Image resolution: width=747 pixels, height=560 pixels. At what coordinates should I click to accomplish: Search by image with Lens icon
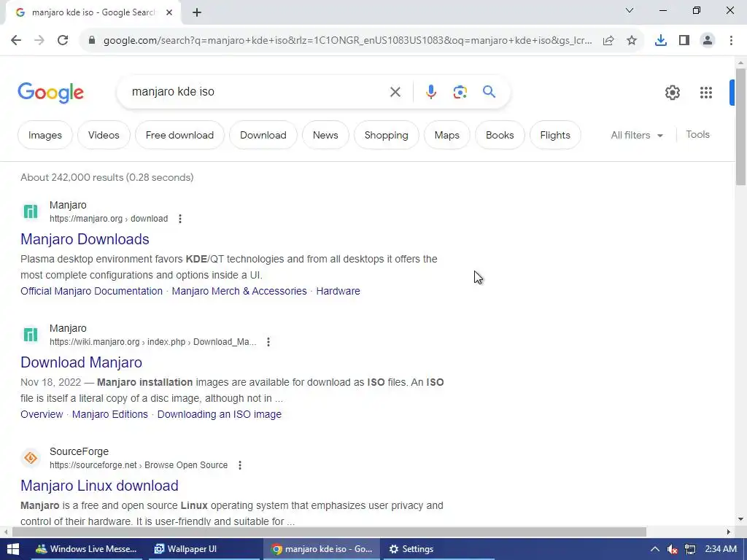coord(460,92)
